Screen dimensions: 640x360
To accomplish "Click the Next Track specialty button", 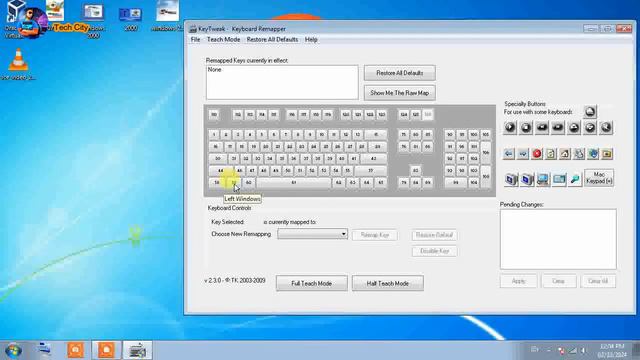I will click(558, 128).
